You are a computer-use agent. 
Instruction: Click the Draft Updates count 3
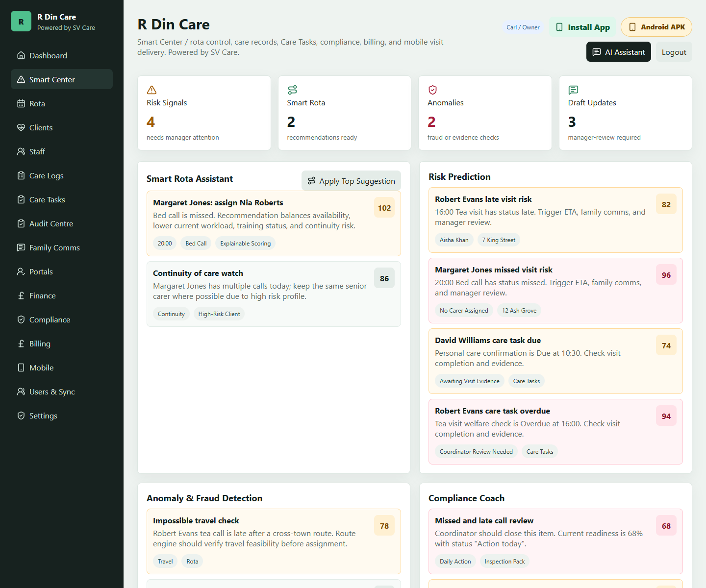pyautogui.click(x=572, y=122)
